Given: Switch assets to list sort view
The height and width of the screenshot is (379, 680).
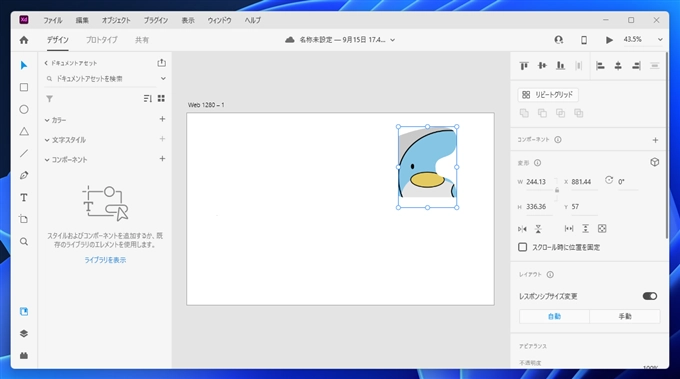Looking at the screenshot, I should [x=147, y=98].
